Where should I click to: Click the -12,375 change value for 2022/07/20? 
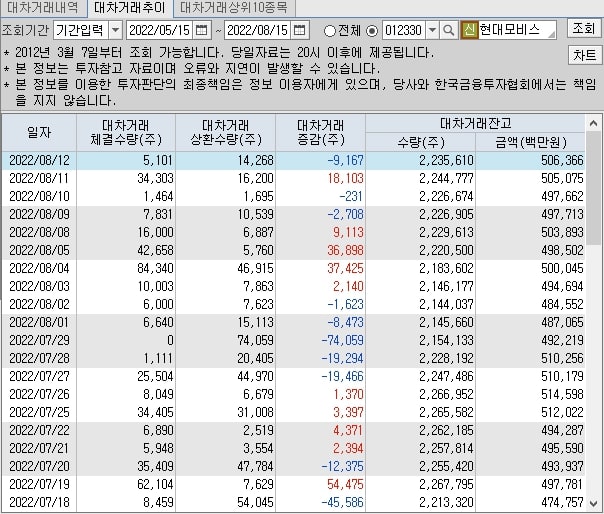point(342,466)
